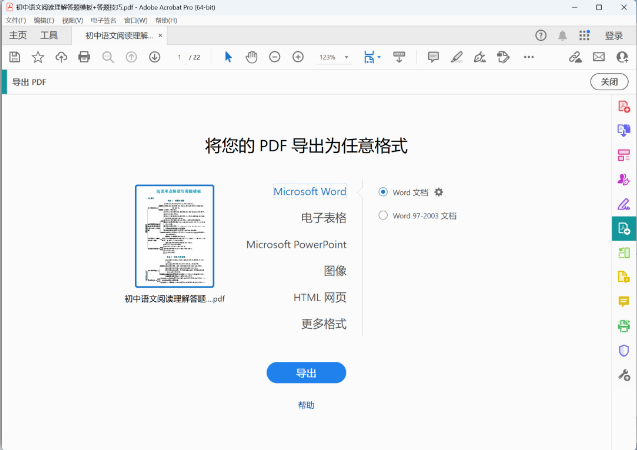The image size is (637, 450).
Task: Add a comment note icon
Action: pos(433,57)
